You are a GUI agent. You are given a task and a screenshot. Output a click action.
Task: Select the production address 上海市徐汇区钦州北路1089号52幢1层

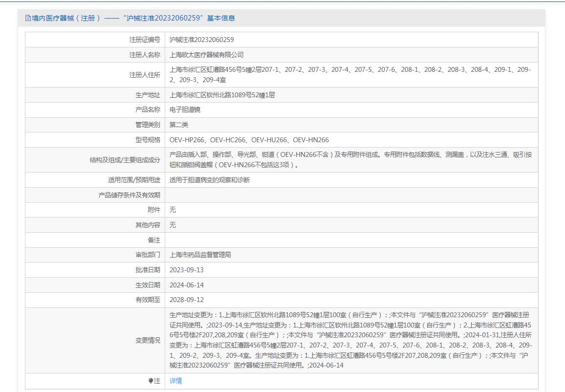pos(222,95)
